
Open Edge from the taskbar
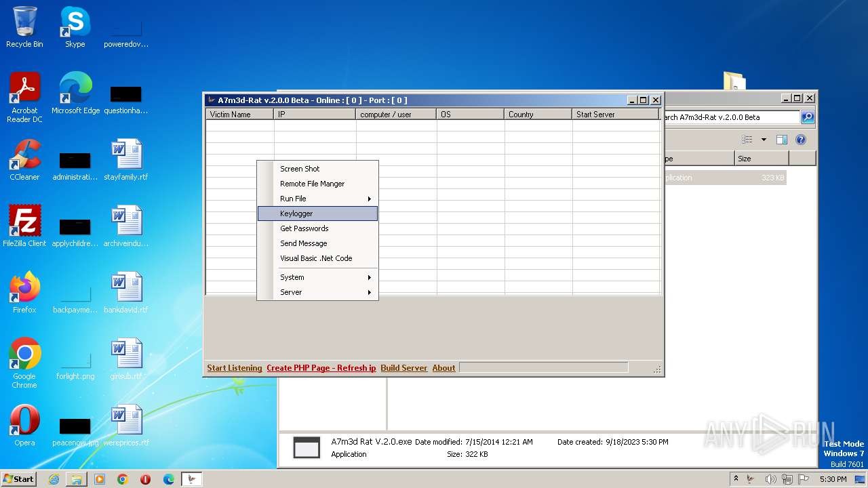tap(169, 479)
